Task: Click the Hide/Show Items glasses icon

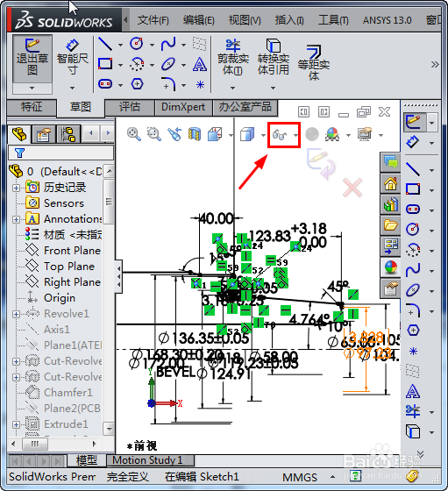Action: (280, 135)
